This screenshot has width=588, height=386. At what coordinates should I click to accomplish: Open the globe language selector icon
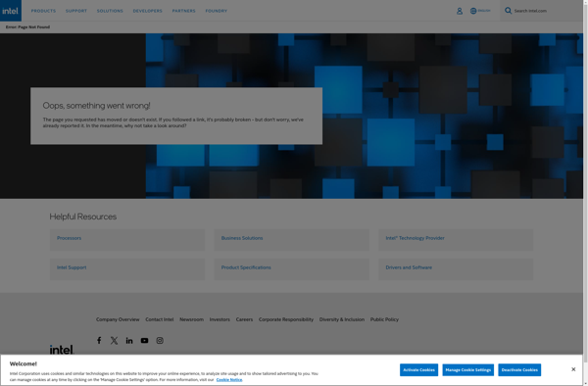click(473, 11)
